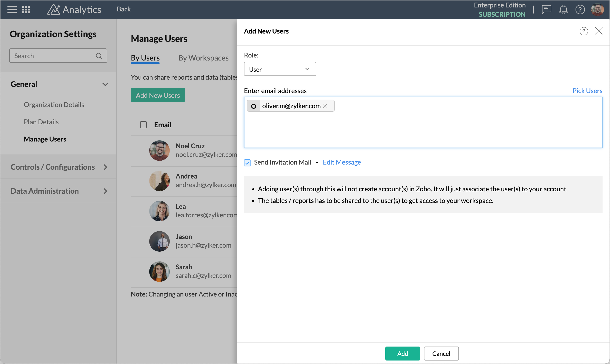Open the apps grid icon
Image resolution: width=610 pixels, height=364 pixels.
tap(26, 10)
